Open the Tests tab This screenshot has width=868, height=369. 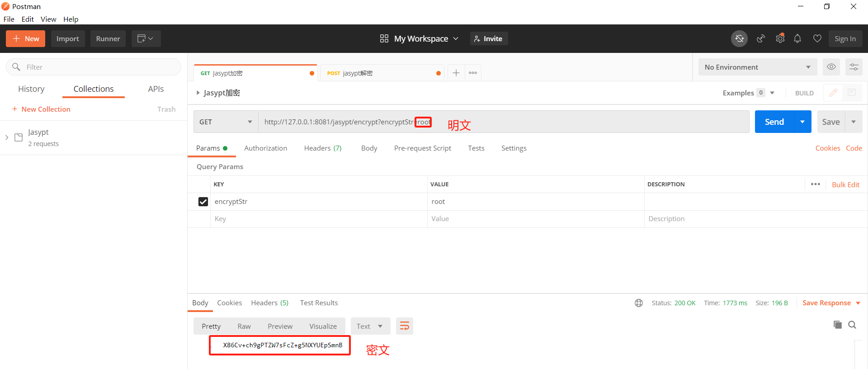click(x=476, y=148)
